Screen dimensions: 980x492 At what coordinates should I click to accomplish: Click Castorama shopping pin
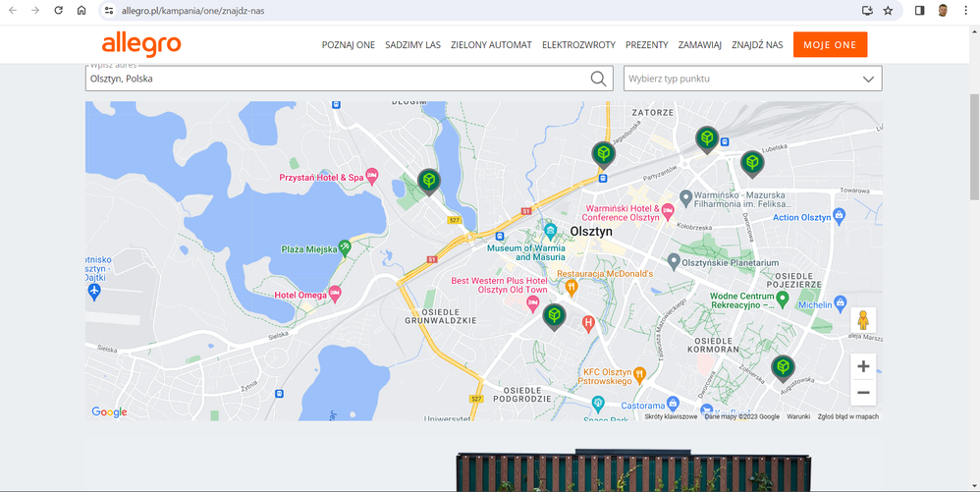[x=673, y=403]
